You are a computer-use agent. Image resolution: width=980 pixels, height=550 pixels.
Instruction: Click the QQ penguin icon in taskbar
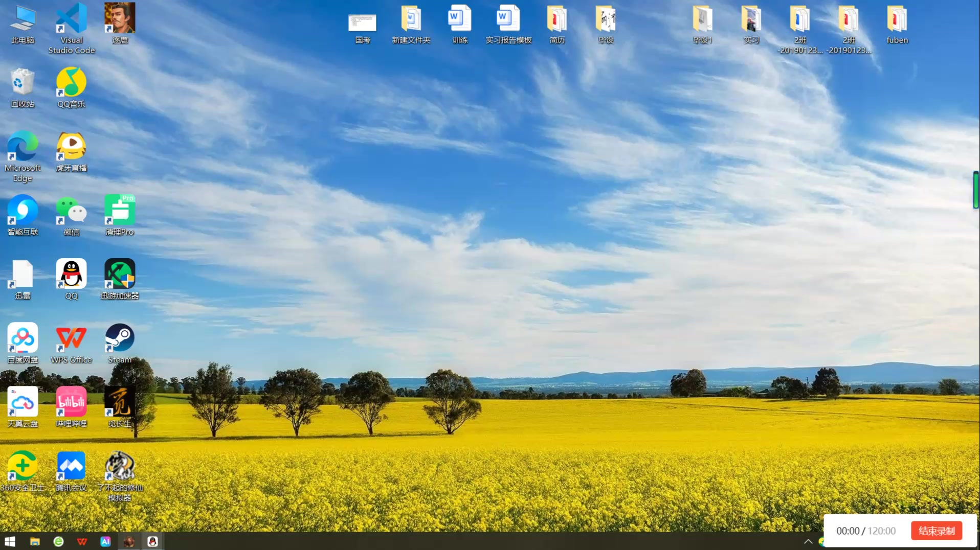152,541
